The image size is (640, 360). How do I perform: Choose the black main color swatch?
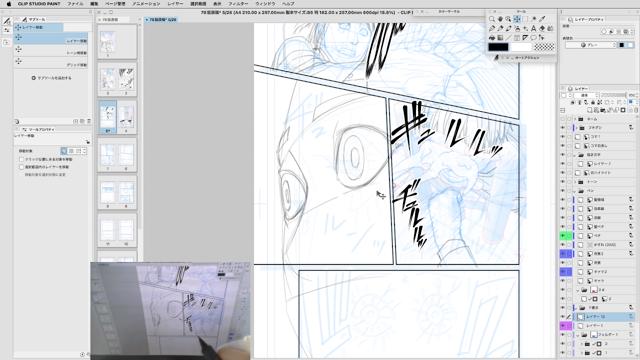pyautogui.click(x=498, y=47)
